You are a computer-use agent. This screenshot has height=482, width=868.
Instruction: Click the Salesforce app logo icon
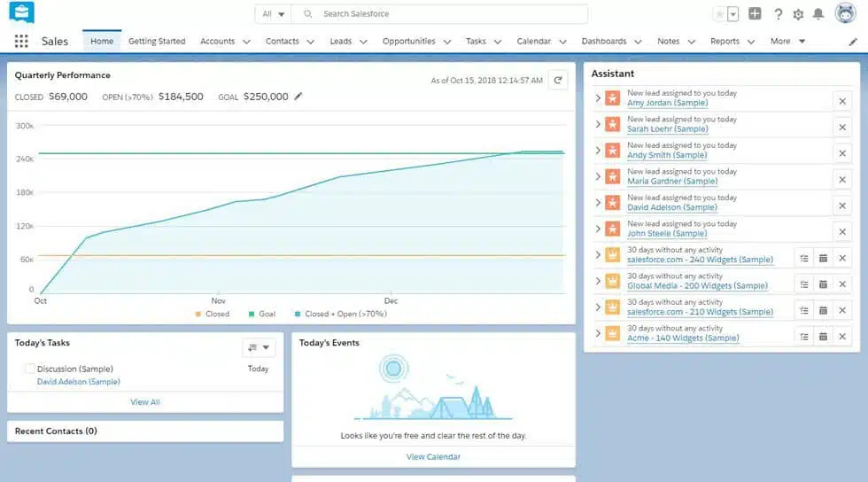(x=21, y=12)
